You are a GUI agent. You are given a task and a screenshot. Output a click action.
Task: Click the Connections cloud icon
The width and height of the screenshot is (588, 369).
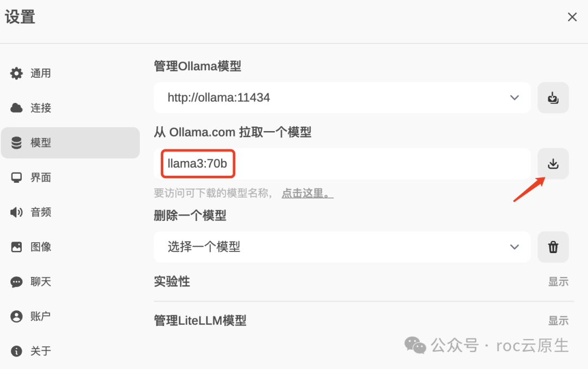pyautogui.click(x=17, y=108)
